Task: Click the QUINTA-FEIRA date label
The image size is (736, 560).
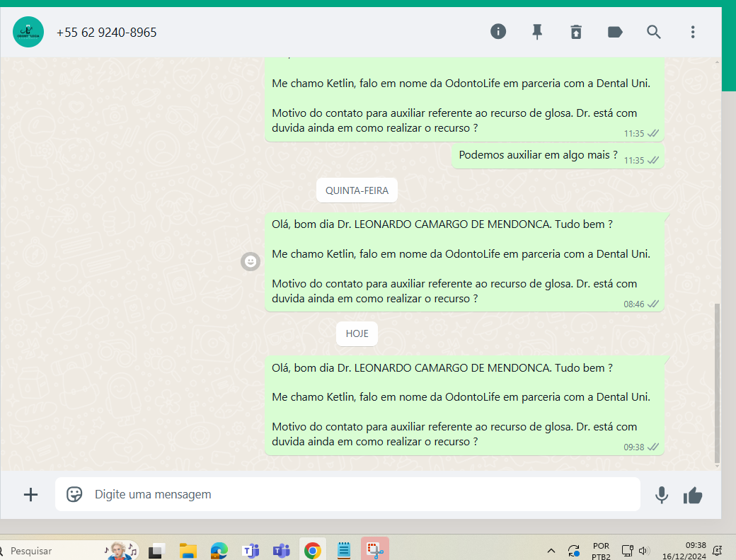Action: tap(357, 190)
